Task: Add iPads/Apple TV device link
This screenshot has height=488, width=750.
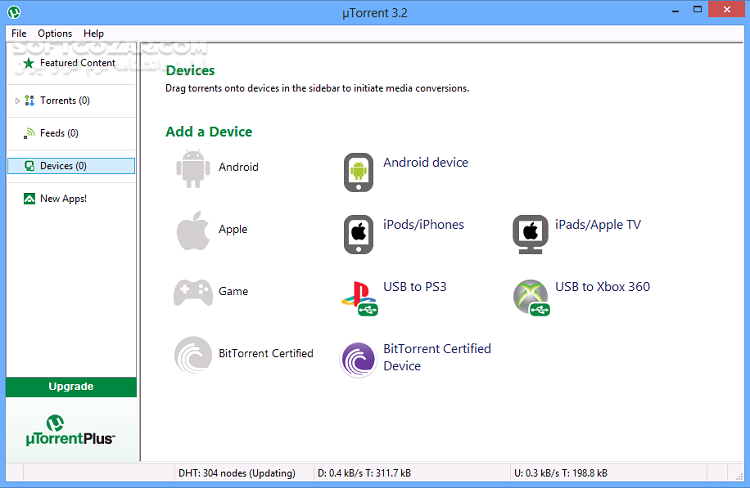Action: point(598,224)
